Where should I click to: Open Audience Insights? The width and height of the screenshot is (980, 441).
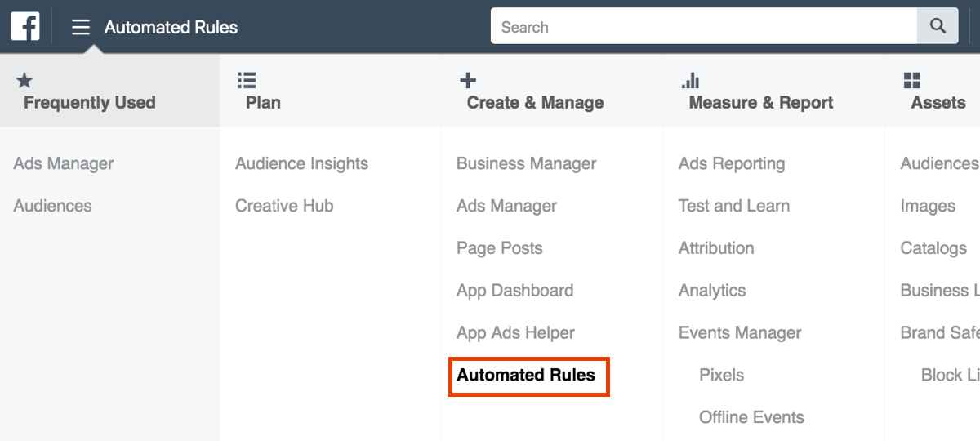pyautogui.click(x=302, y=163)
